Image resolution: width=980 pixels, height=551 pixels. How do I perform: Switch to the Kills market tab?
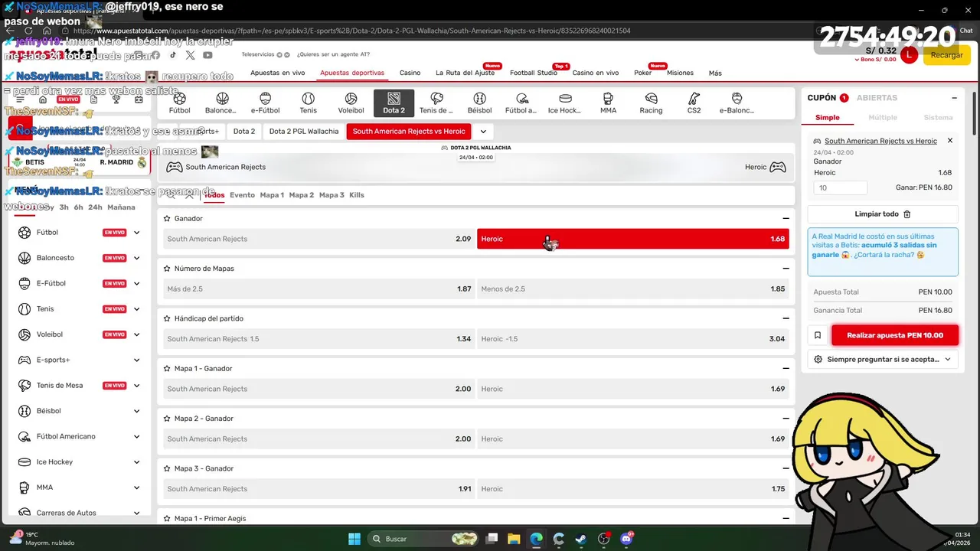click(x=357, y=195)
